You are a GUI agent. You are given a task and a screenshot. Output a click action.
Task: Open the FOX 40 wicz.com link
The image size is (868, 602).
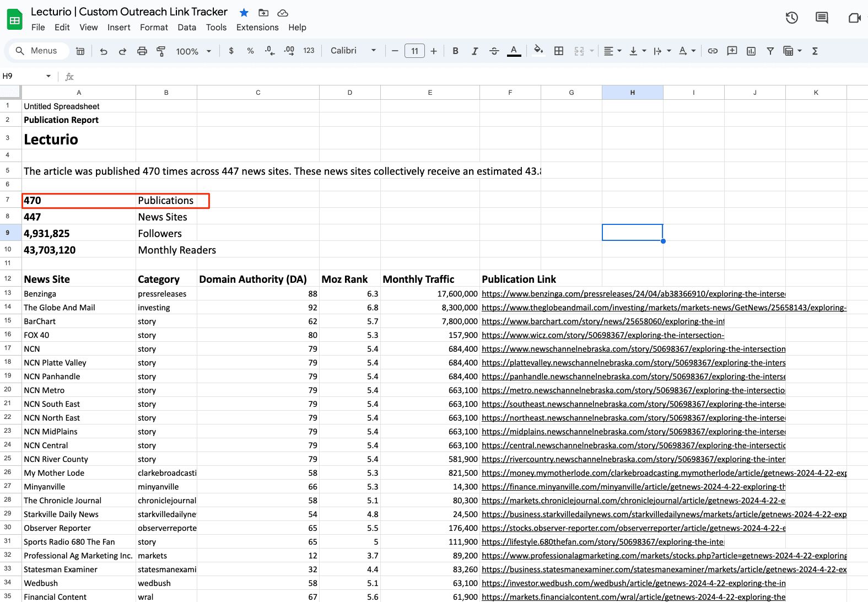coord(603,335)
